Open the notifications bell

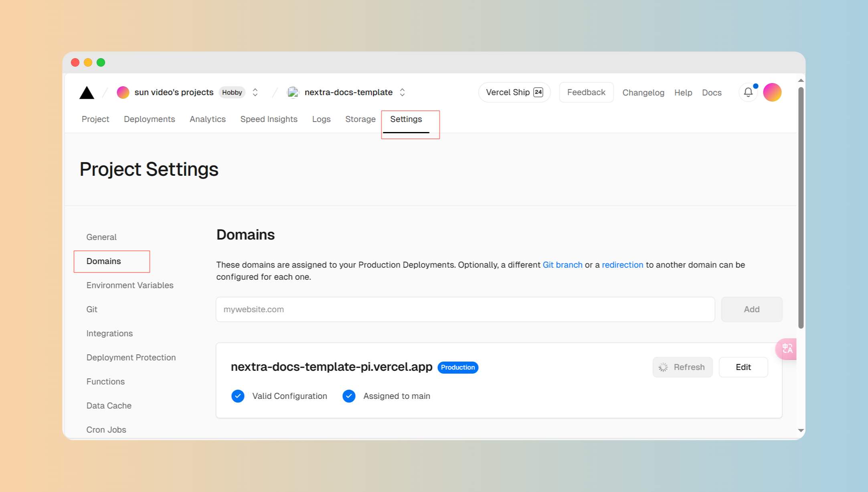click(748, 92)
